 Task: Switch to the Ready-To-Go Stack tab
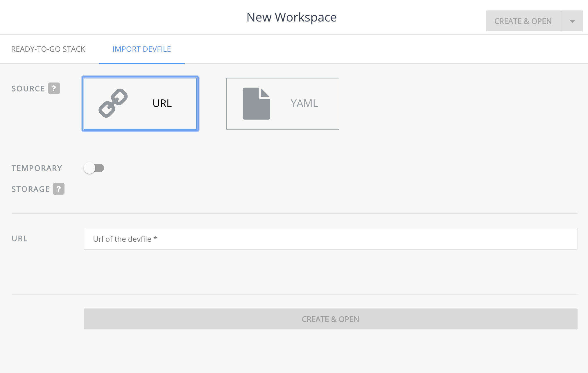pyautogui.click(x=48, y=49)
